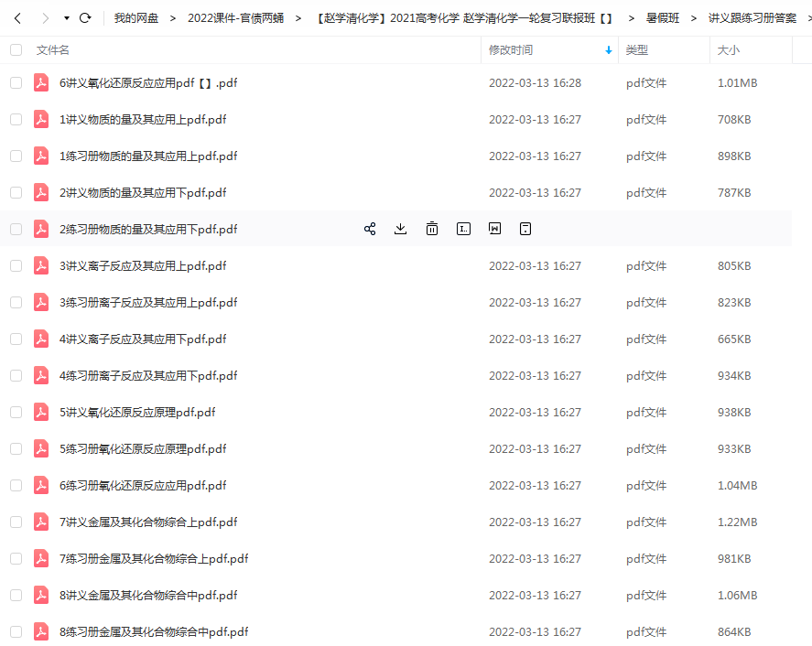This screenshot has height=646, width=812.
Task: Check the box for 1练习册物质的量及其应用上pdf.pdf
Action: coord(16,156)
